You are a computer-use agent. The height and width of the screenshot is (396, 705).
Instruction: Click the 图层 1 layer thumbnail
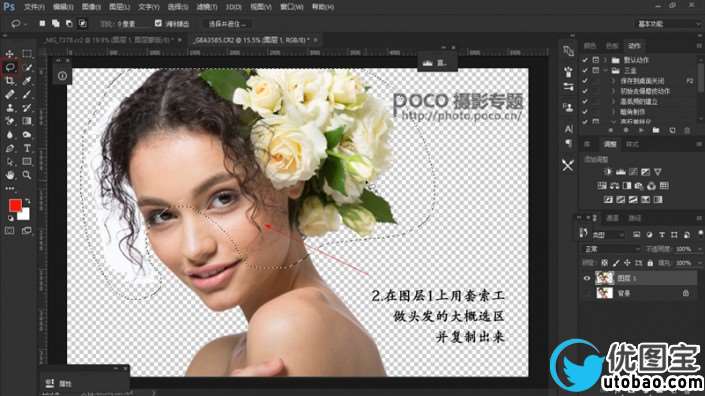604,278
